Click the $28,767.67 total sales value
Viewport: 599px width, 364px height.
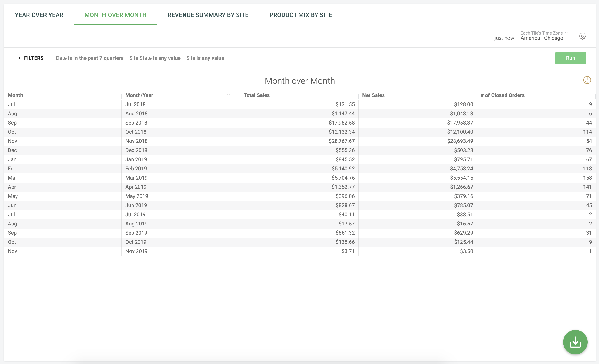pyautogui.click(x=342, y=141)
